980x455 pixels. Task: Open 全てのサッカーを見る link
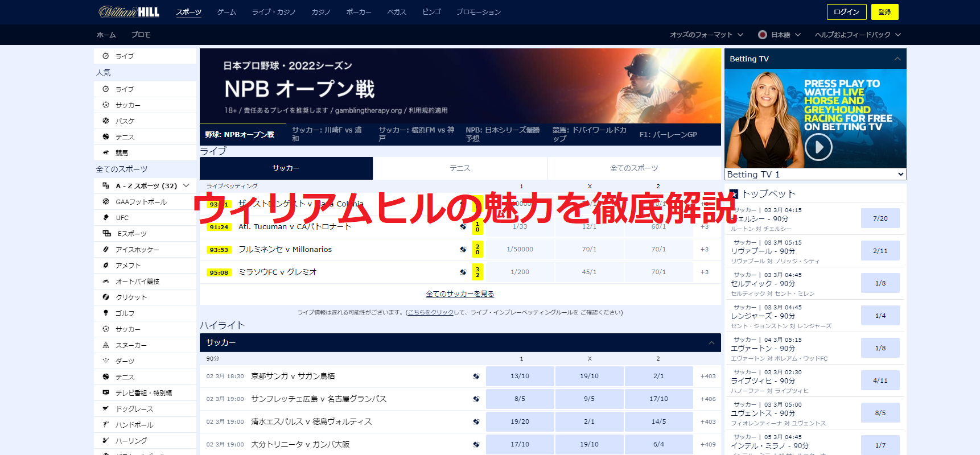[x=460, y=293]
